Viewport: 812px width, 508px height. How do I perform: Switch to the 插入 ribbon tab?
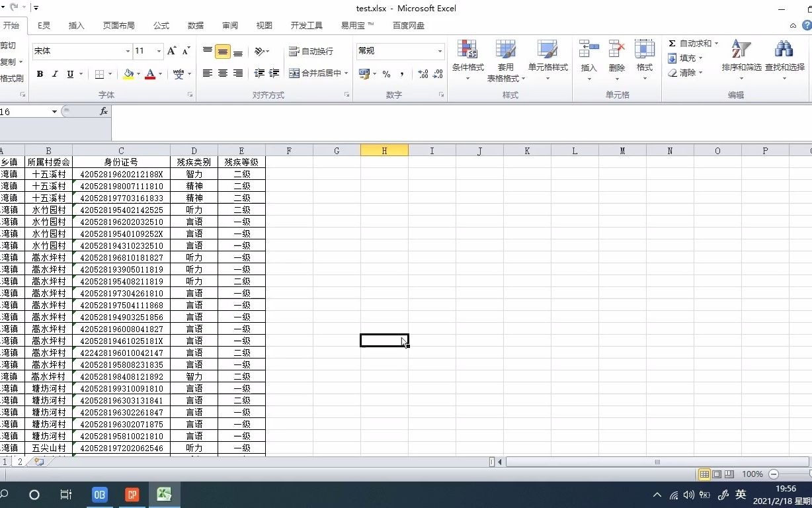77,26
